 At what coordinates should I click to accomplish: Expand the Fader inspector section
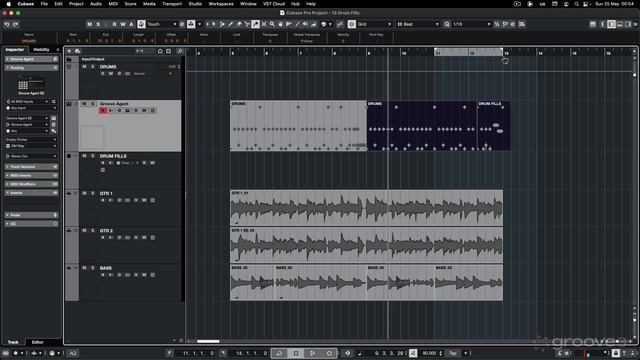(31, 215)
